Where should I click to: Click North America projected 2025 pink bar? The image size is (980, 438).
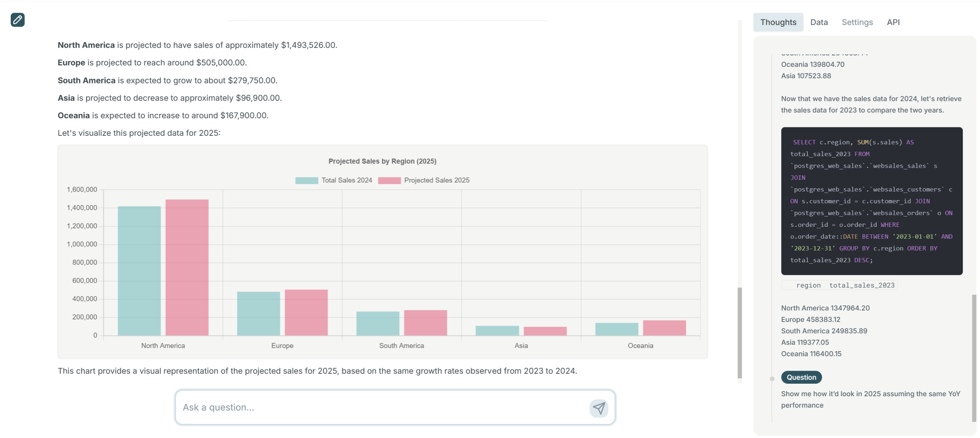(187, 268)
